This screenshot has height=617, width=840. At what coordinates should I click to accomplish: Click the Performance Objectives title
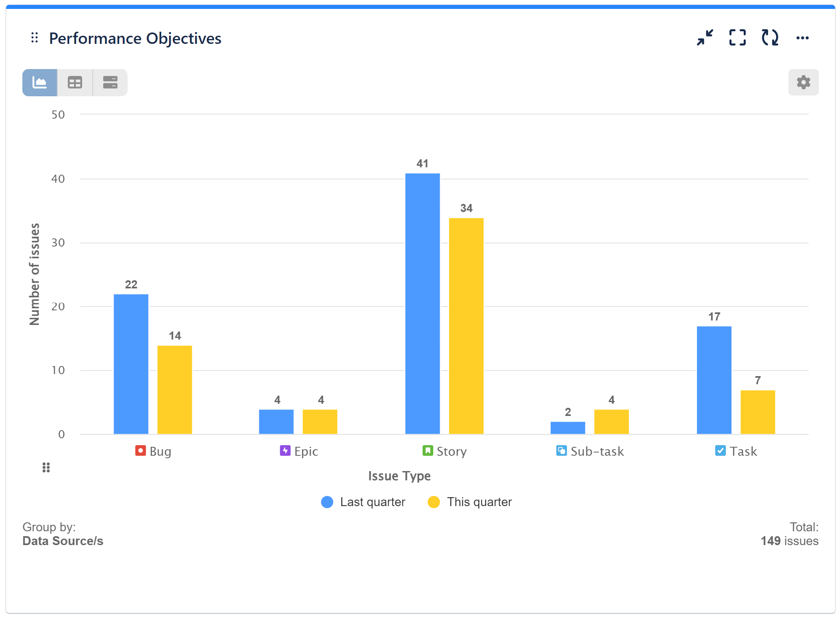coord(135,38)
